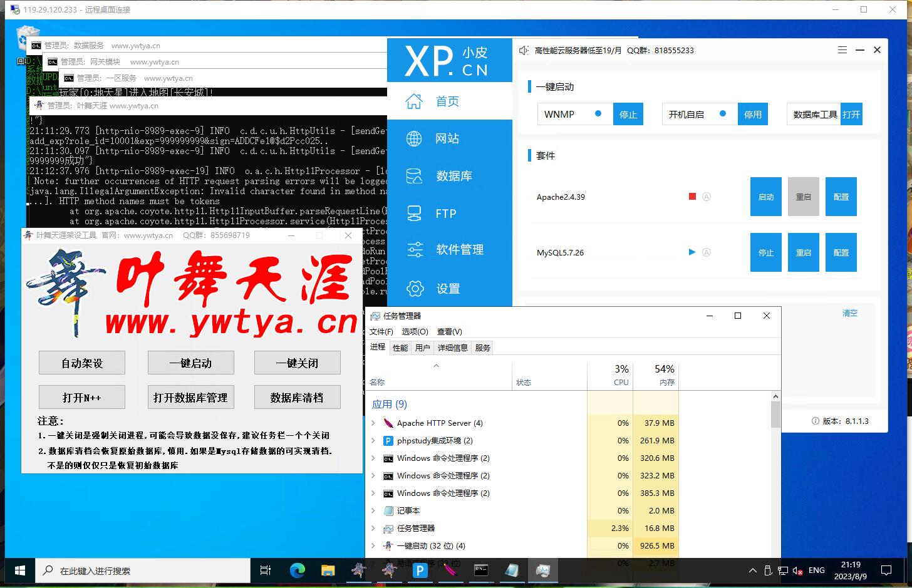
Task: Select the FTP icon in sidebar
Action: (414, 214)
